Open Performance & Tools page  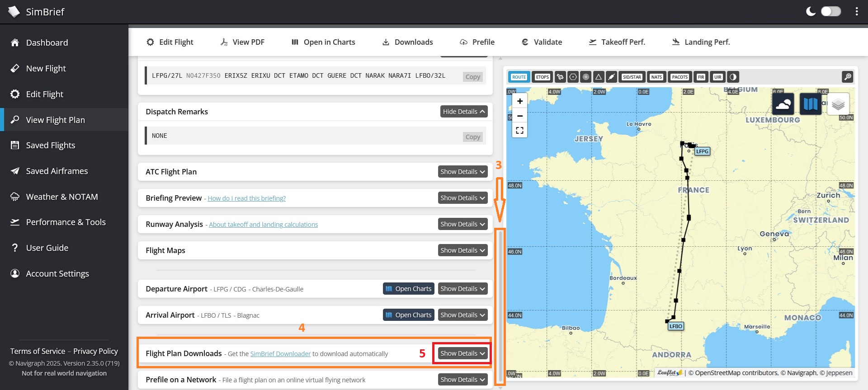(64, 222)
